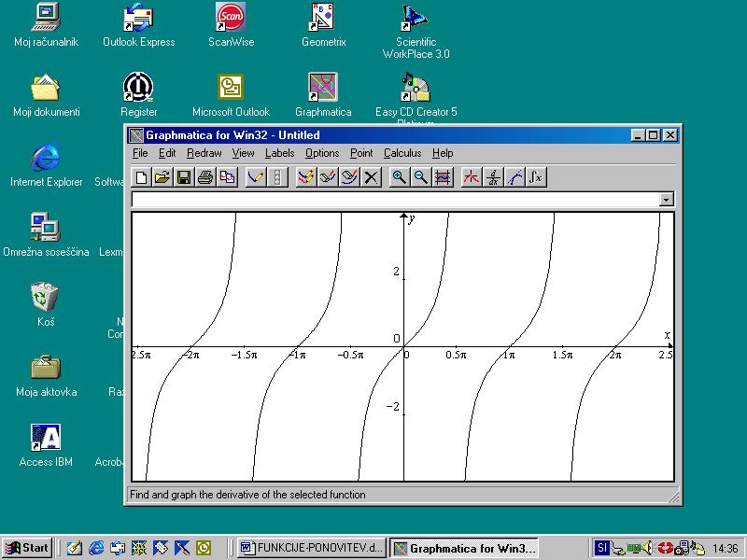The height and width of the screenshot is (560, 747).
Task: Select the Geometrix desktop icon
Action: 323,25
